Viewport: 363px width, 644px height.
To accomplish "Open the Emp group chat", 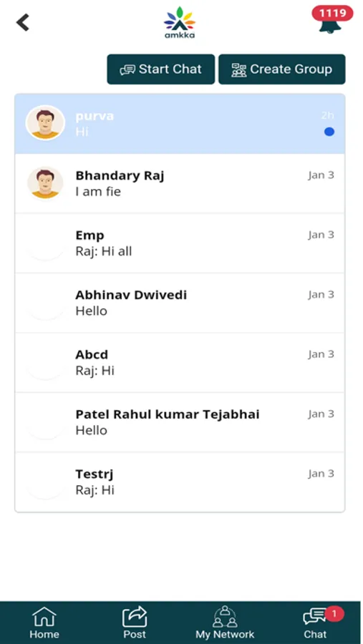I will point(180,243).
